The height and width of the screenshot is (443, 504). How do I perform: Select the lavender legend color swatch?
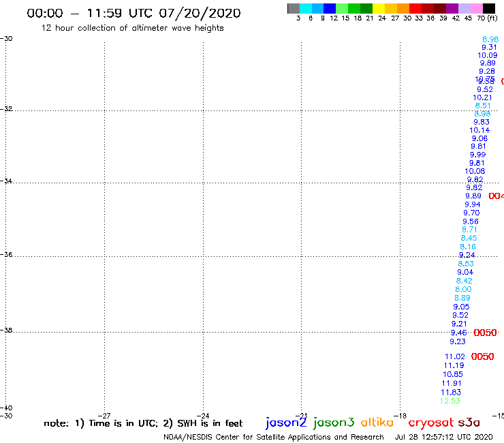click(464, 8)
